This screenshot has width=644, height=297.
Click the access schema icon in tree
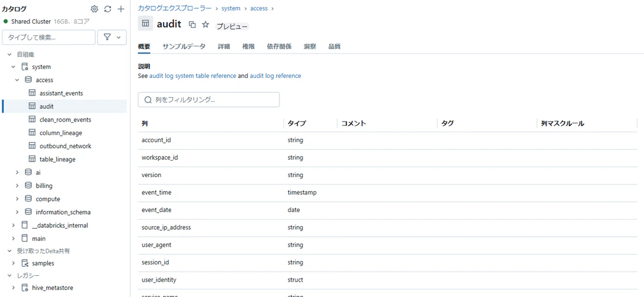(28, 80)
